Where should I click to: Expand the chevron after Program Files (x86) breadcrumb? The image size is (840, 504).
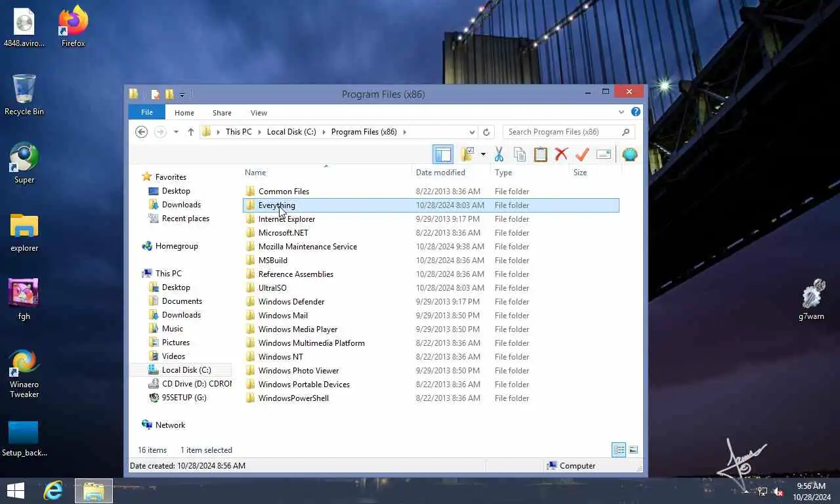tap(405, 132)
